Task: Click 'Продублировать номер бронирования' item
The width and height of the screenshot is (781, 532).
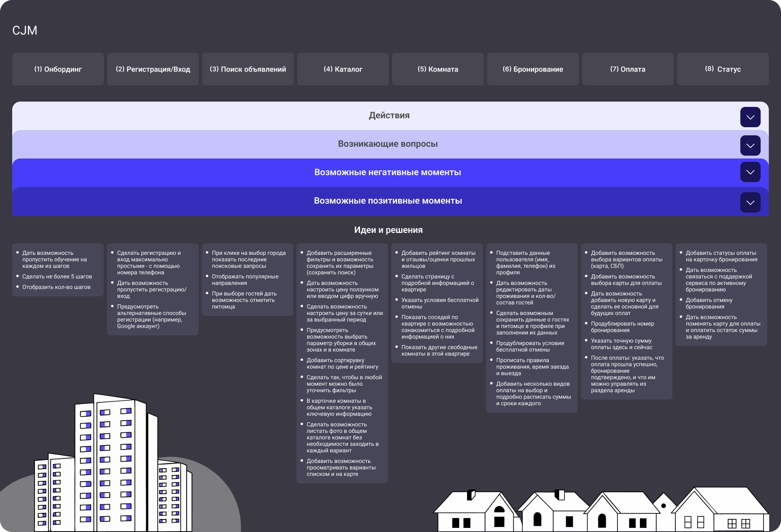Action: [622, 327]
